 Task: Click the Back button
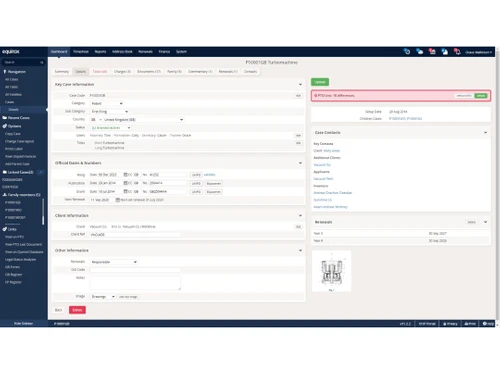pyautogui.click(x=58, y=310)
